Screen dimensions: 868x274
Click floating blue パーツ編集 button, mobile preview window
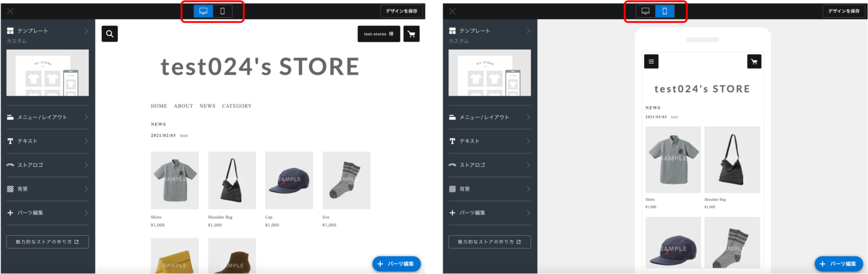838,264
